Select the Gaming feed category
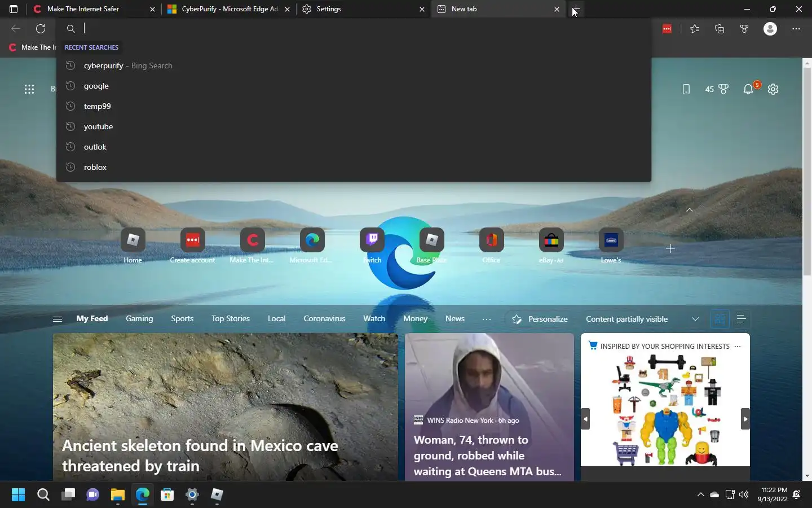 click(139, 319)
